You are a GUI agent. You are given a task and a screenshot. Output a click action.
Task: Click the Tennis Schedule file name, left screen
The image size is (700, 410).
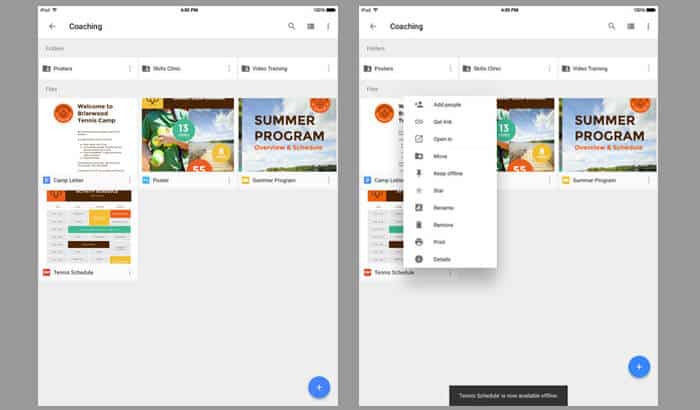pyautogui.click(x=73, y=272)
